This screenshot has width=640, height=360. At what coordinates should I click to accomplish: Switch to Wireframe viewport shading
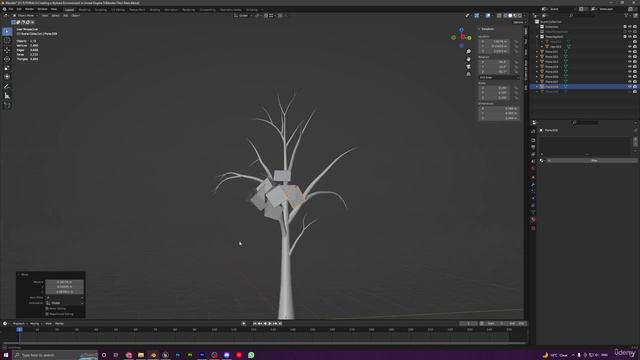pos(505,16)
